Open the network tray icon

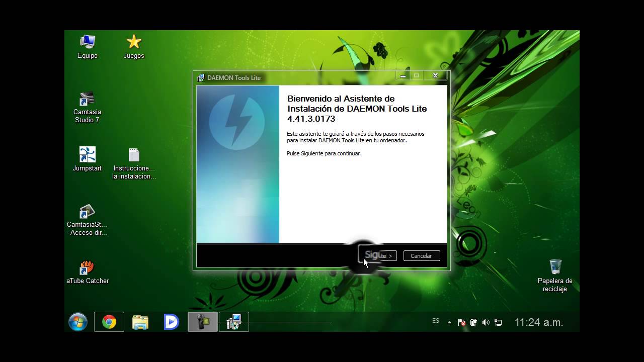pyautogui.click(x=498, y=322)
